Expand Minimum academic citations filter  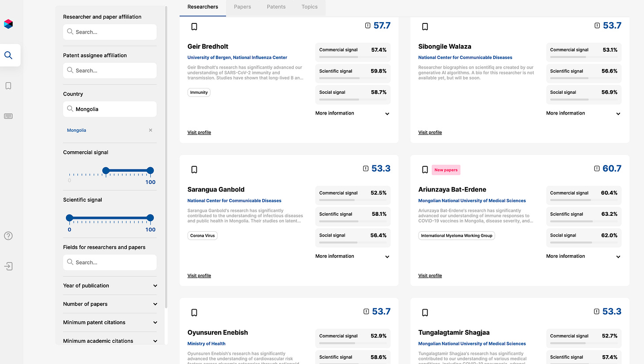(110, 341)
